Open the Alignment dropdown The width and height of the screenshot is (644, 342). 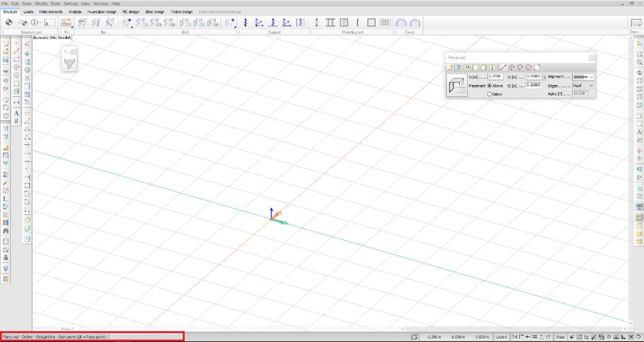(x=583, y=77)
